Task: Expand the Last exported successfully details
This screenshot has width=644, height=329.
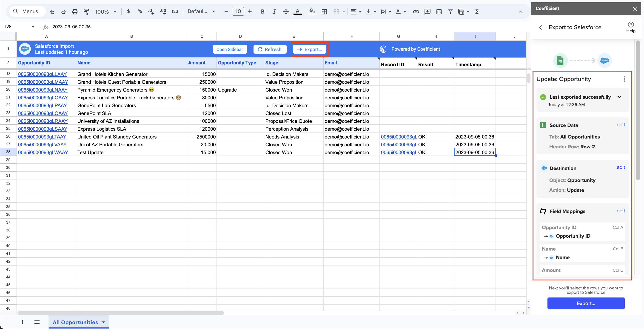Action: click(619, 97)
